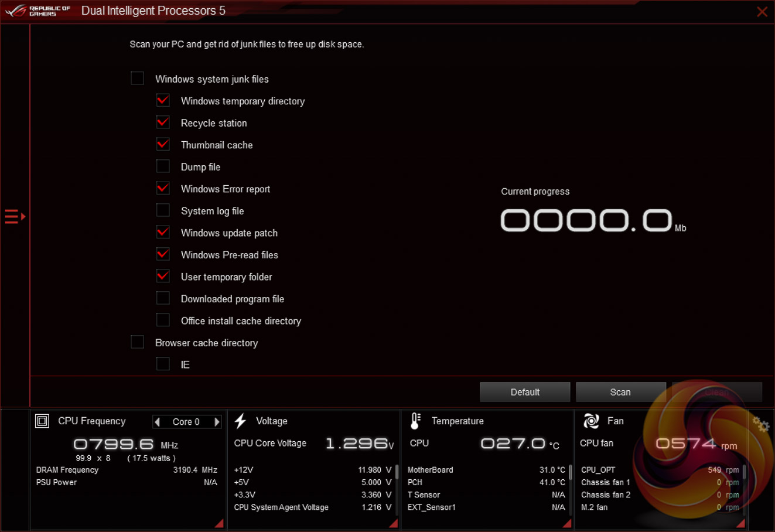The image size is (775, 532).
Task: Expand the Fan panel corner triangle
Action: pyautogui.click(x=740, y=523)
